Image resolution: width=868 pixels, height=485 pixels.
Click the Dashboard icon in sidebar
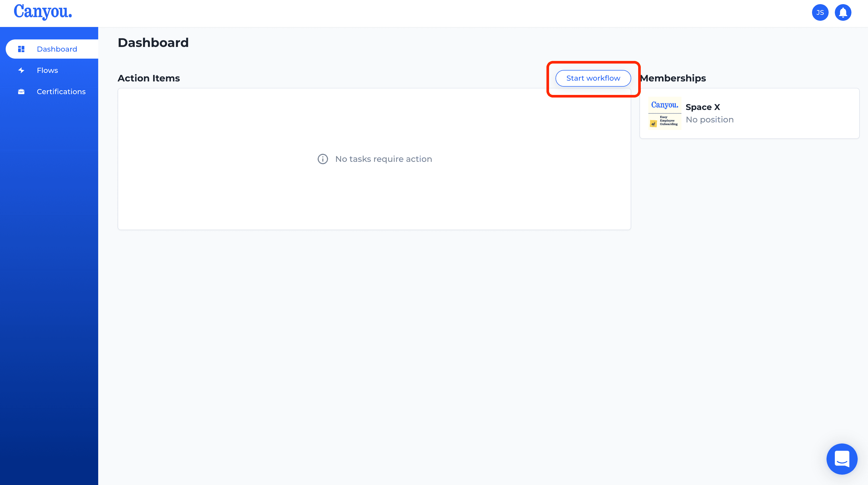click(x=21, y=49)
